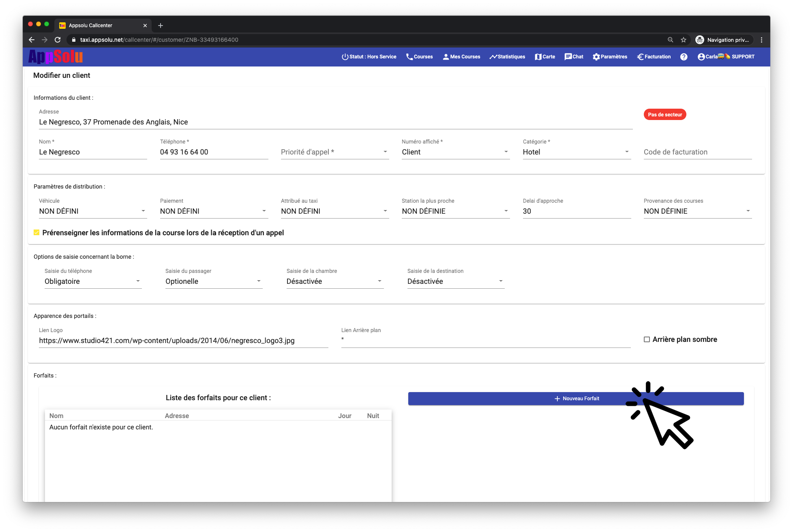
Task: Enable Arrière plan sombre checkbox
Action: pos(647,339)
